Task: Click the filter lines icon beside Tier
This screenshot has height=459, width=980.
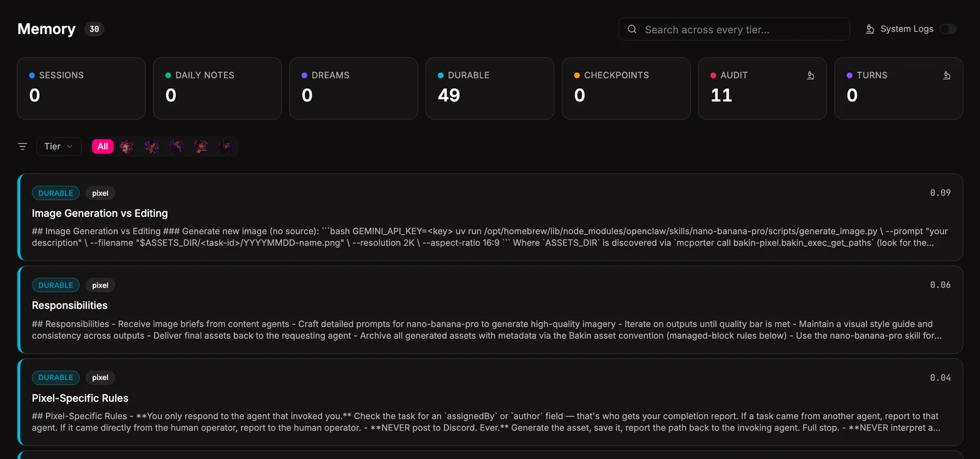Action: (x=23, y=146)
